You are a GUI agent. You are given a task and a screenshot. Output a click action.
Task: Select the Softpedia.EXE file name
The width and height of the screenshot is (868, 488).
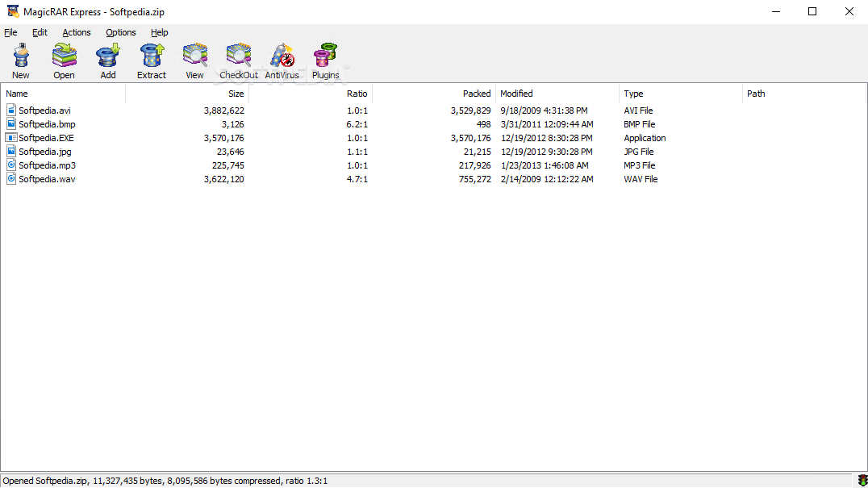coord(46,138)
